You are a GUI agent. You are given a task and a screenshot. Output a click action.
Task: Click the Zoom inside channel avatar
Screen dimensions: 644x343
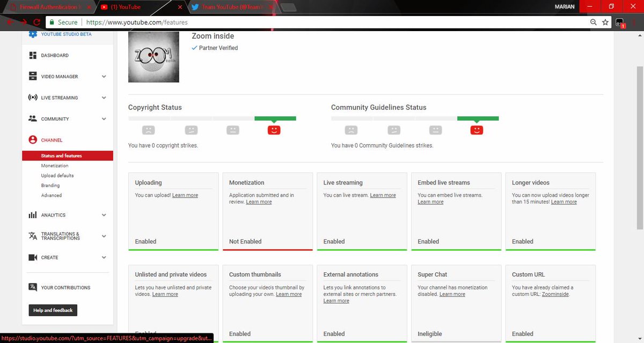(x=153, y=57)
